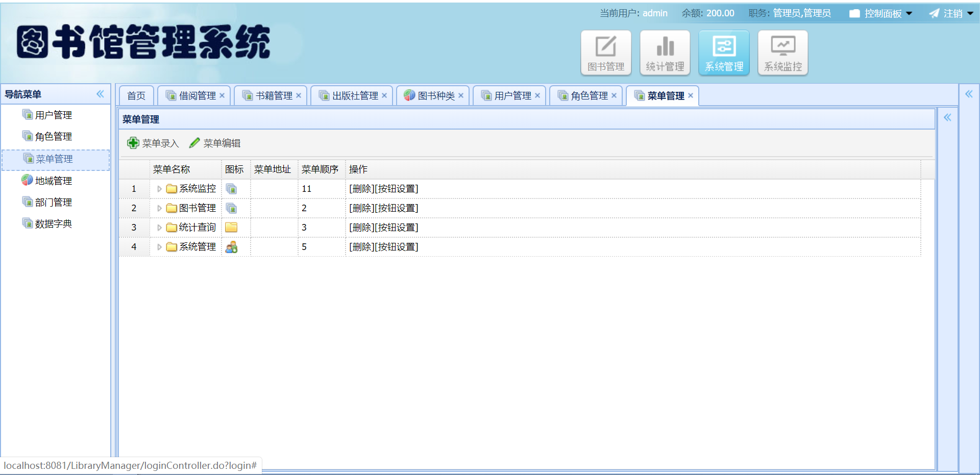The image size is (980, 475).
Task: Click the 菜单名称 column header
Action: pos(186,169)
